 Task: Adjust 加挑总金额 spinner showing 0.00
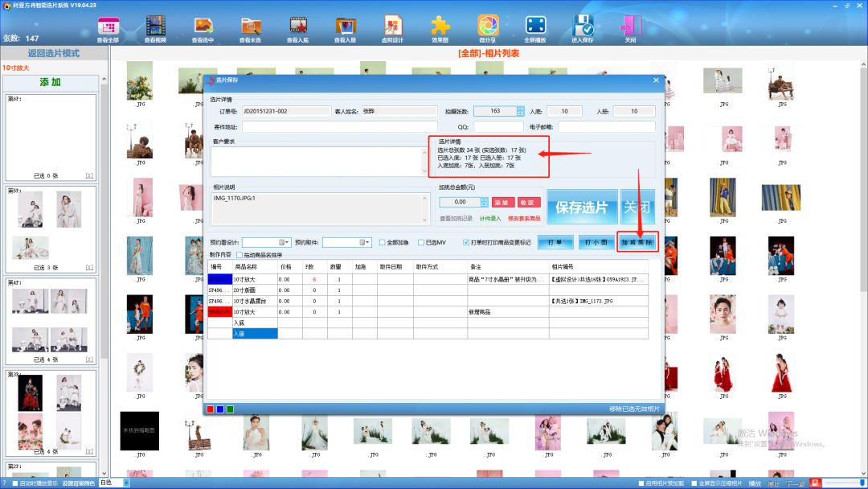click(x=485, y=202)
